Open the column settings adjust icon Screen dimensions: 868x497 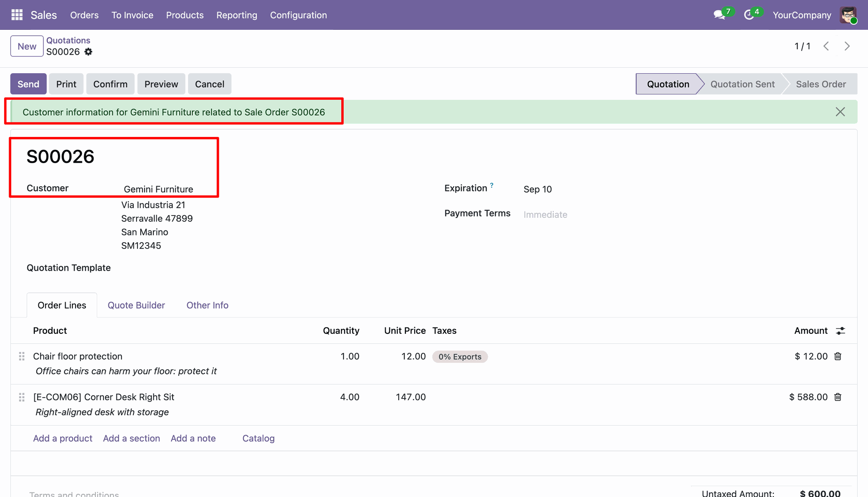pos(840,331)
